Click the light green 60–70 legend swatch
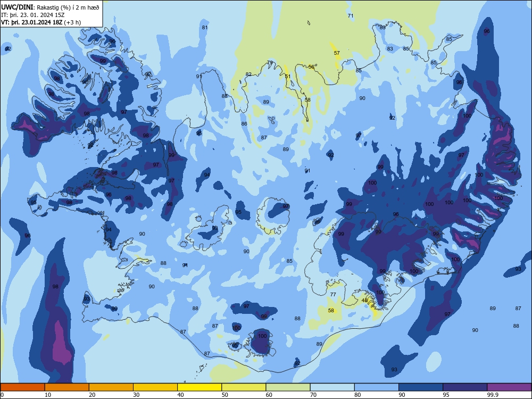 click(288, 387)
